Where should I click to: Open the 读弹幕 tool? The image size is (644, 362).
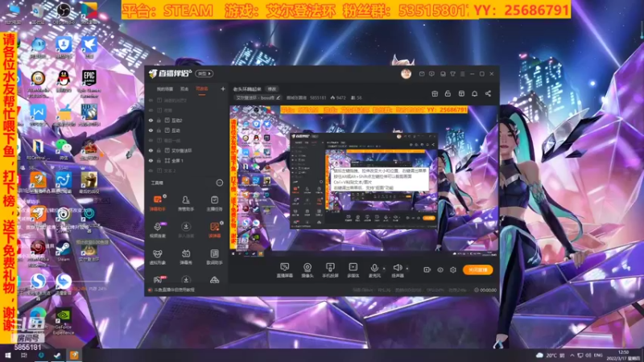[x=214, y=230]
